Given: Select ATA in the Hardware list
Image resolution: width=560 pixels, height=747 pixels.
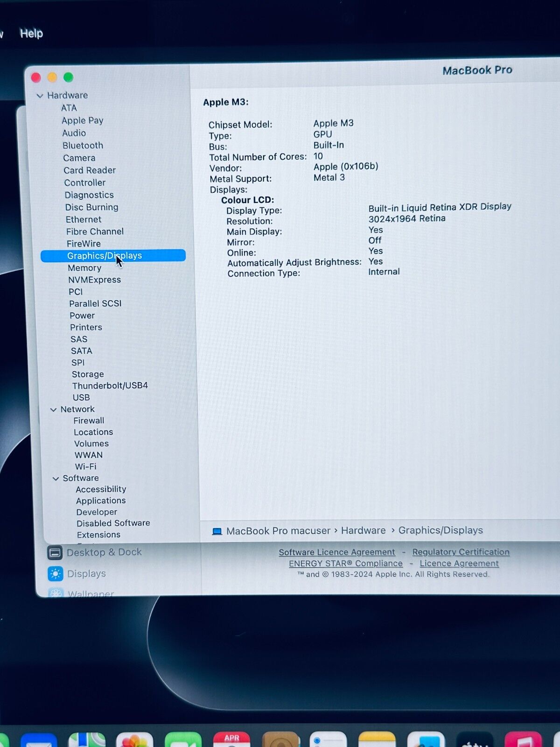Looking at the screenshot, I should pyautogui.click(x=69, y=108).
